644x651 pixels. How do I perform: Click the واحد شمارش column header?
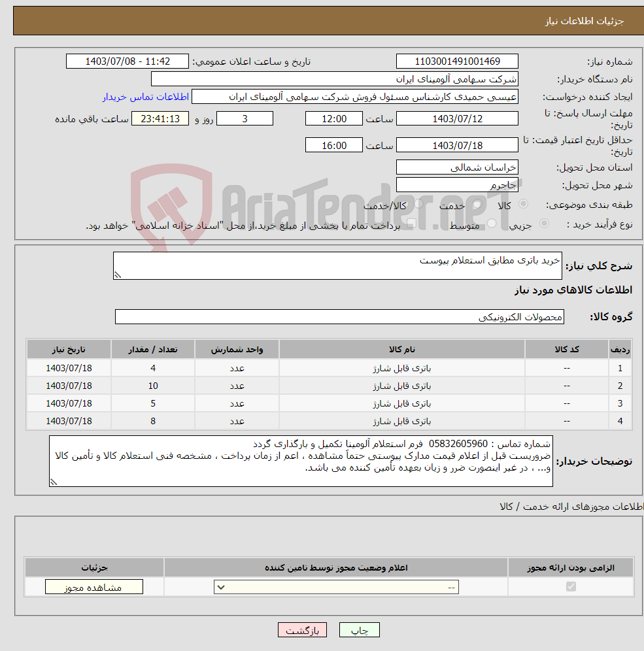coord(237,349)
